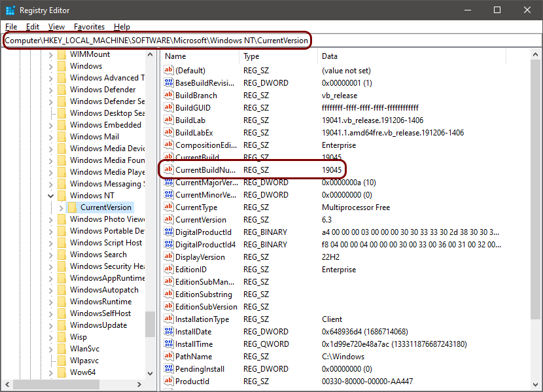This screenshot has width=543, height=392.
Task: Click the InstallDate DWORD icon
Action: click(169, 331)
